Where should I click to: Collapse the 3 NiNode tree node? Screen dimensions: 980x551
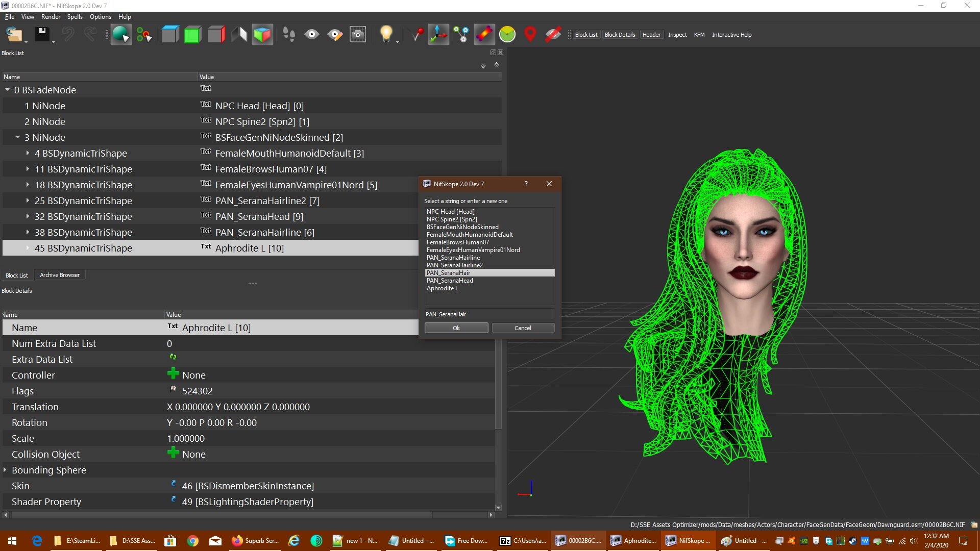click(x=18, y=137)
